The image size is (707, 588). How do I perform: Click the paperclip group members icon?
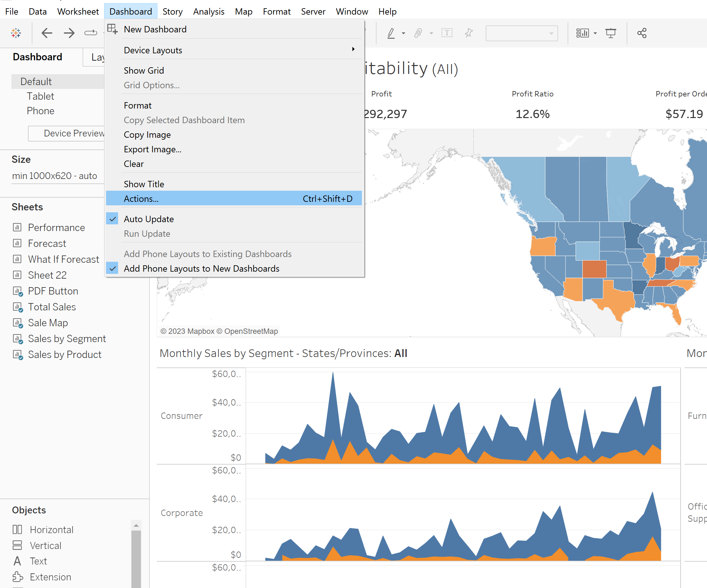coord(418,33)
